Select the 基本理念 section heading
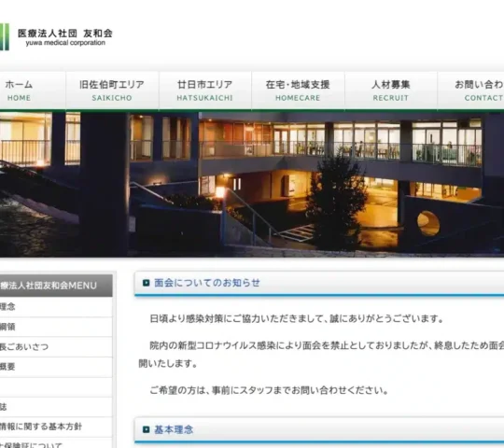504x448 pixels. [174, 429]
